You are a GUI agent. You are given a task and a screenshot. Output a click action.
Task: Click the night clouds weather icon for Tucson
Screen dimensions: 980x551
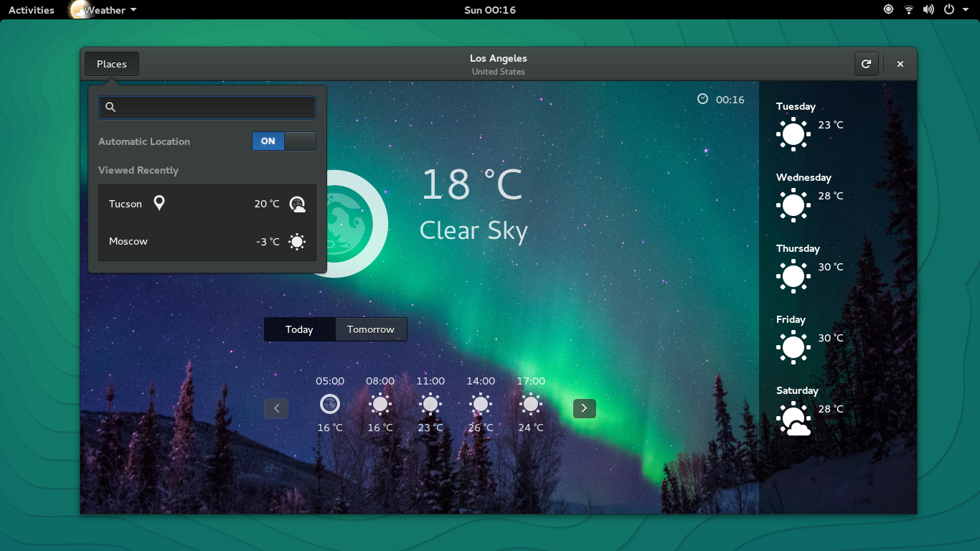point(297,204)
